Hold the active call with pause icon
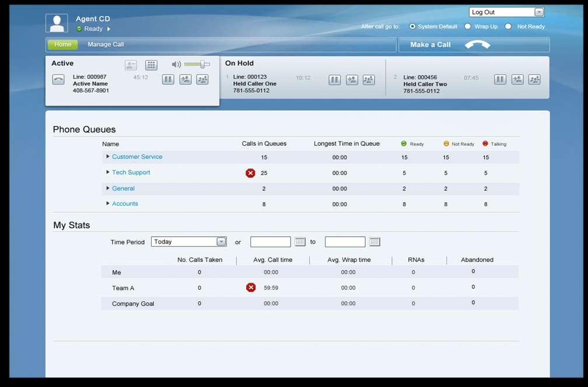The height and width of the screenshot is (387, 588). (168, 79)
